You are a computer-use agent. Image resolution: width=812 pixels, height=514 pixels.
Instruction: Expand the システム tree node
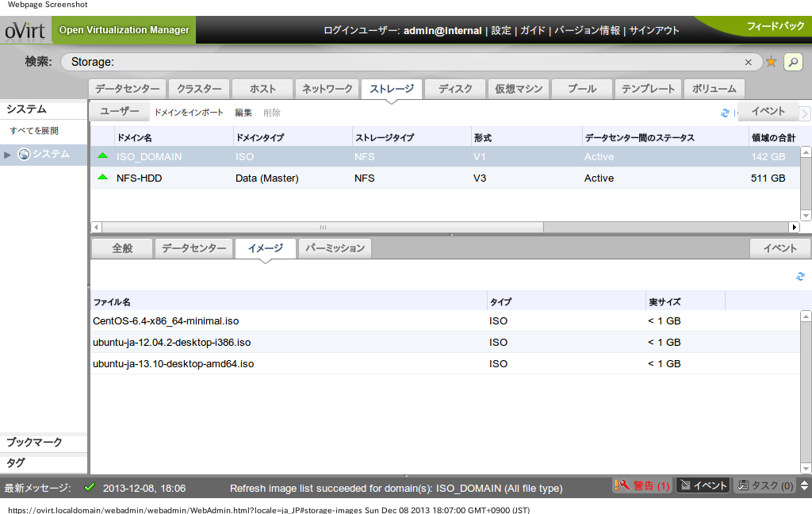tap(8, 155)
